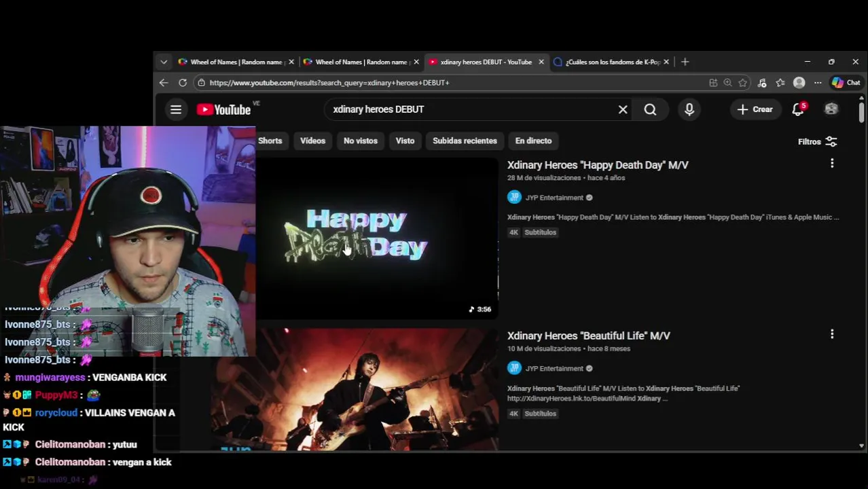The width and height of the screenshot is (868, 489).
Task: Close the first Wheel of Names tab
Action: point(291,62)
